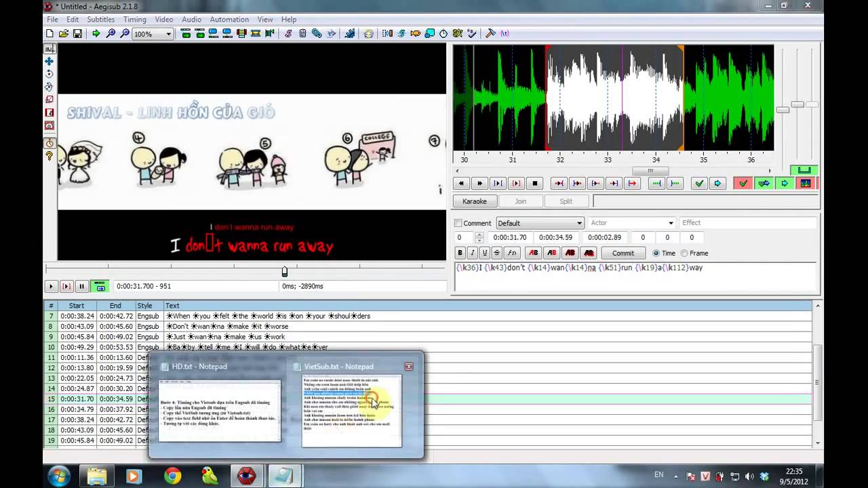Select the Rotate on Z axis tool

pyautogui.click(x=50, y=74)
